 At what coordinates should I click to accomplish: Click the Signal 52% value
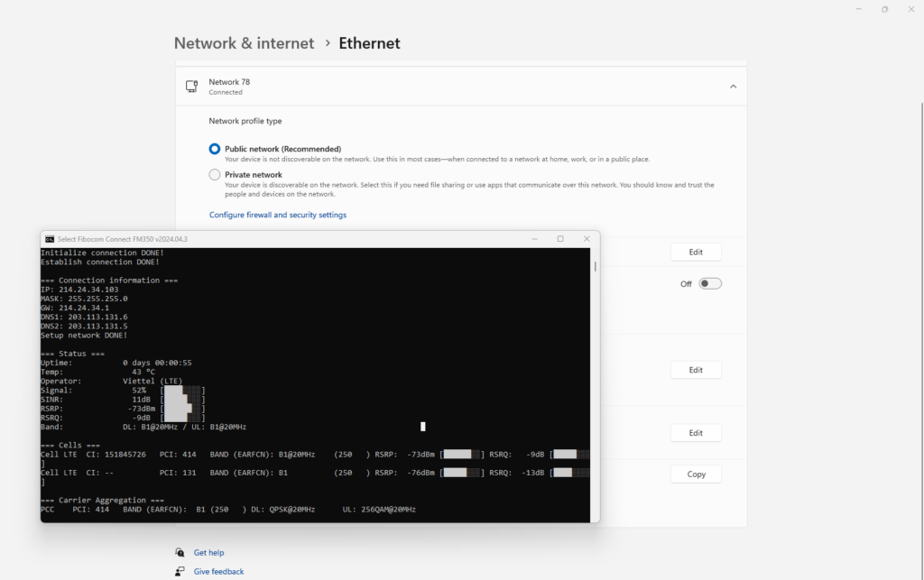pyautogui.click(x=139, y=391)
